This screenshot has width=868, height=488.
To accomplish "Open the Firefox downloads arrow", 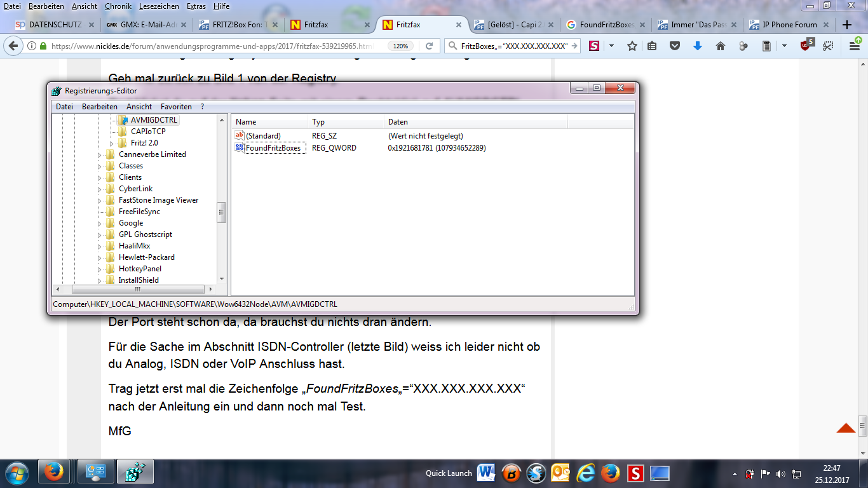I will pos(698,46).
